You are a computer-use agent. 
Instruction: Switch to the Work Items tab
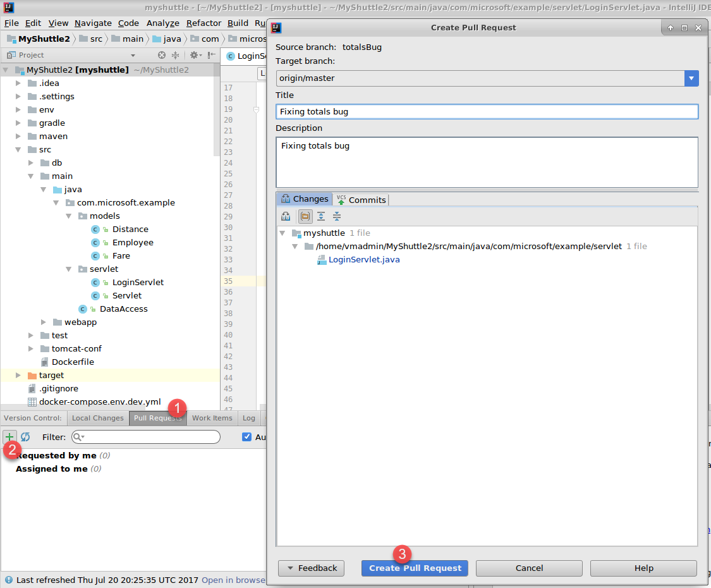pyautogui.click(x=212, y=418)
